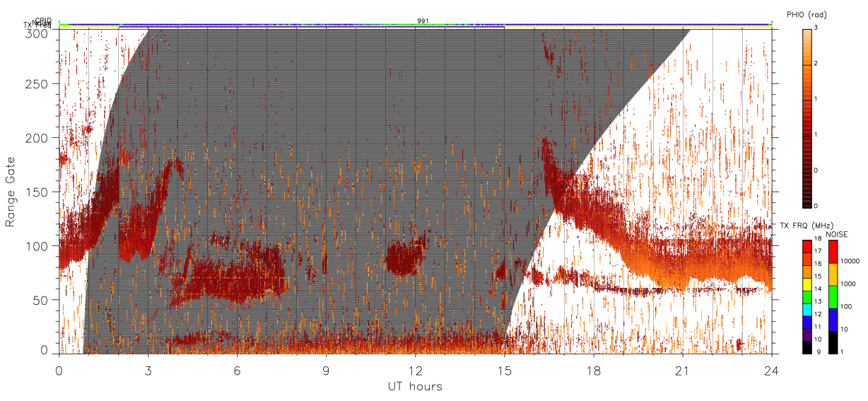Click the 'NOISE' legend title
868x401 pixels.
click(836, 234)
